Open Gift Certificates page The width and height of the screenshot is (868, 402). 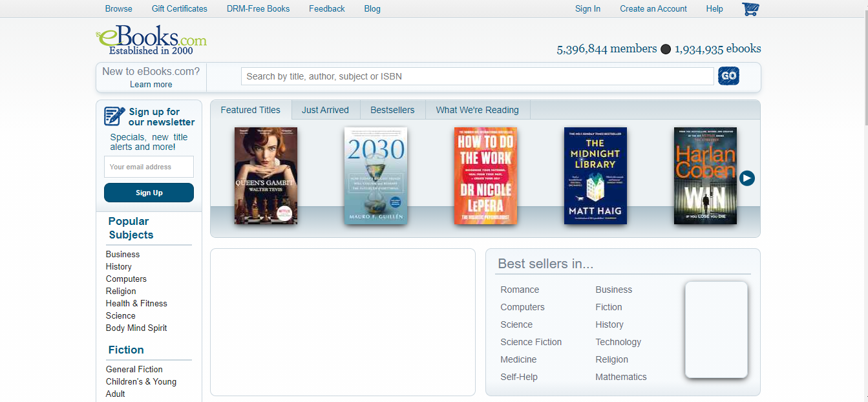(180, 8)
